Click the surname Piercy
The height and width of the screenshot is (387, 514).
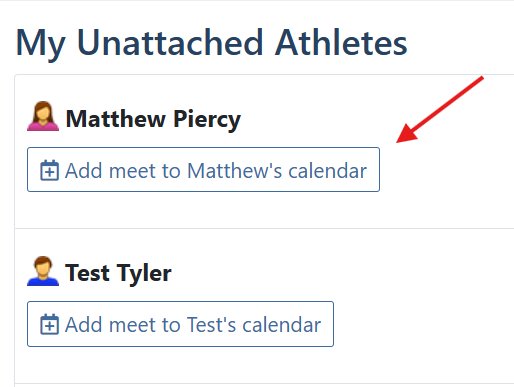207,120
